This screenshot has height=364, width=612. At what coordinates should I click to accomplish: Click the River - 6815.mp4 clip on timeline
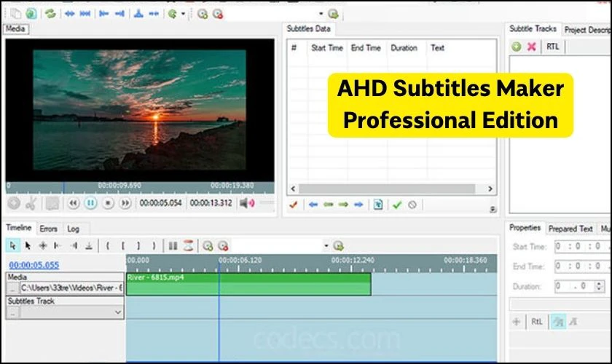(x=248, y=284)
